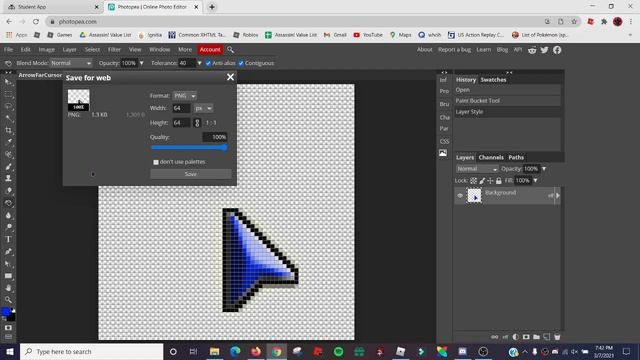The image size is (640, 360).
Task: Open the search magnifier in menu bar
Action: (x=230, y=50)
